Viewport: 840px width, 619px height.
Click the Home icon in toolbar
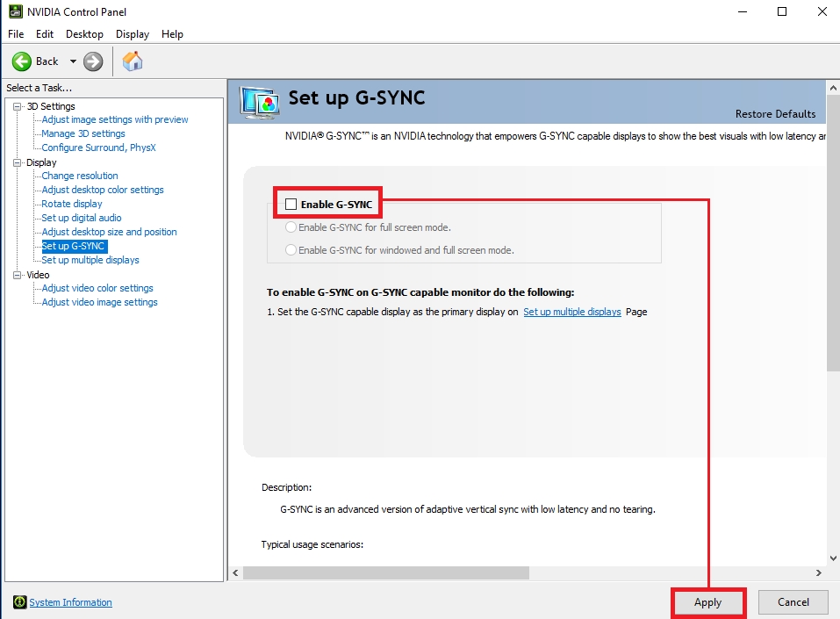(x=133, y=61)
